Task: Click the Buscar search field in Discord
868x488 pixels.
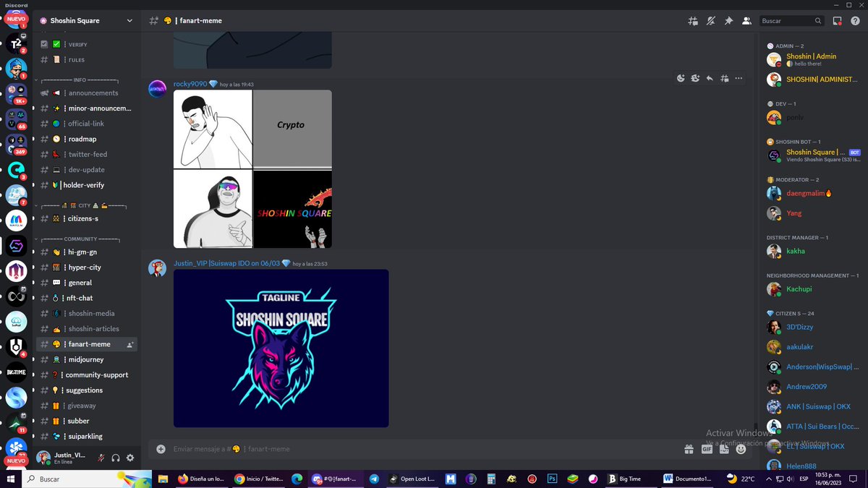Action: (792, 21)
